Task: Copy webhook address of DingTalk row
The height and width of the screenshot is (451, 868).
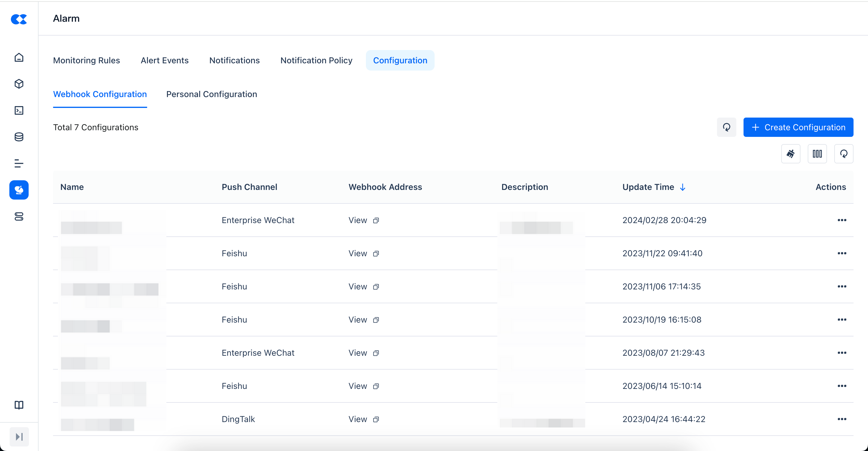Action: [x=376, y=419]
